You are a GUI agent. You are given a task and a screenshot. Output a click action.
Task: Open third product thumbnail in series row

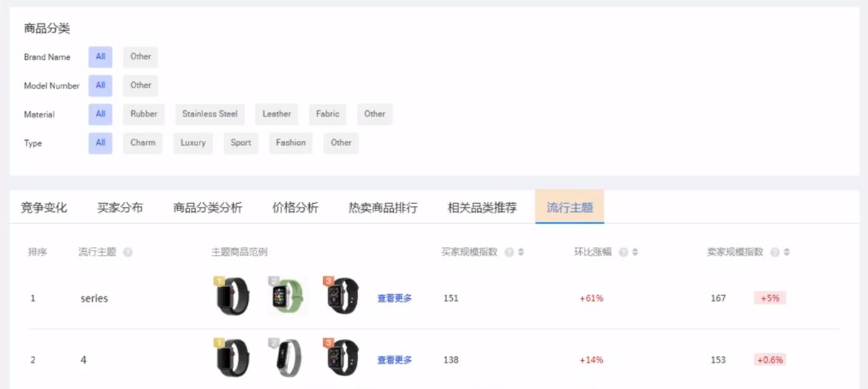pyautogui.click(x=342, y=296)
